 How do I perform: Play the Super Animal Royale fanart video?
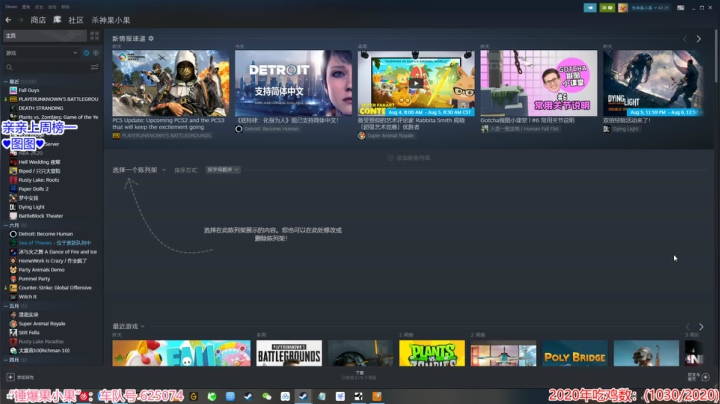(x=416, y=83)
